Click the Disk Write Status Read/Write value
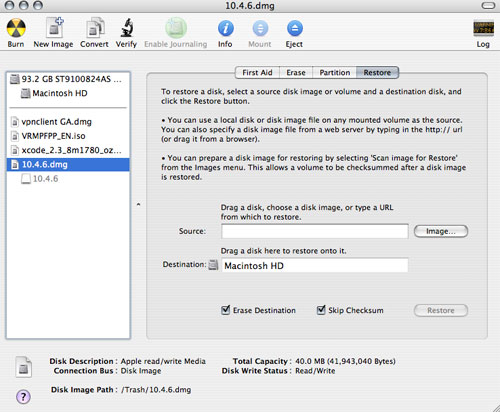The height and width of the screenshot is (412, 500). (x=315, y=371)
